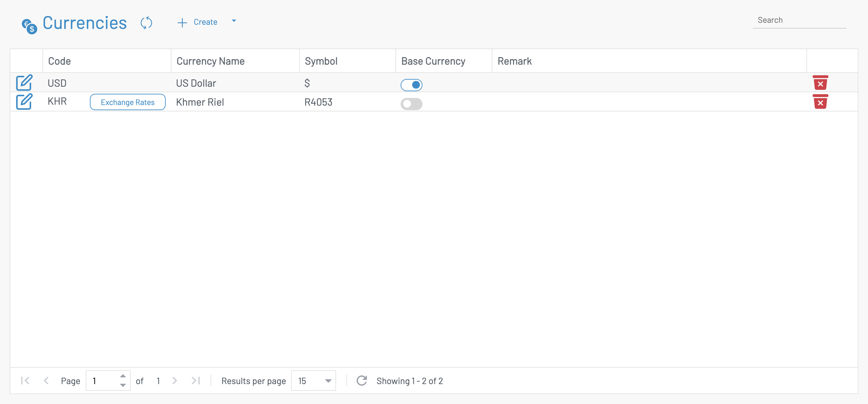
Task: Delete the KHR currency with trash icon
Action: tap(820, 101)
